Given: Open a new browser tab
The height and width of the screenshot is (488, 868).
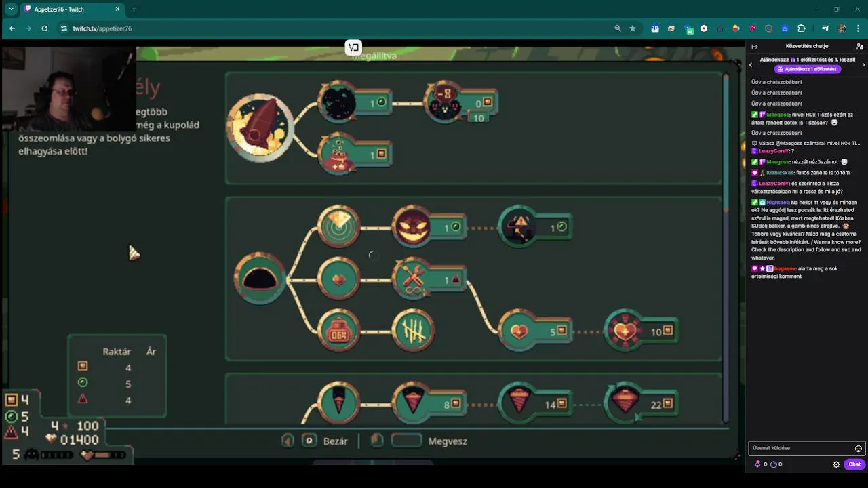Looking at the screenshot, I should pos(134,9).
